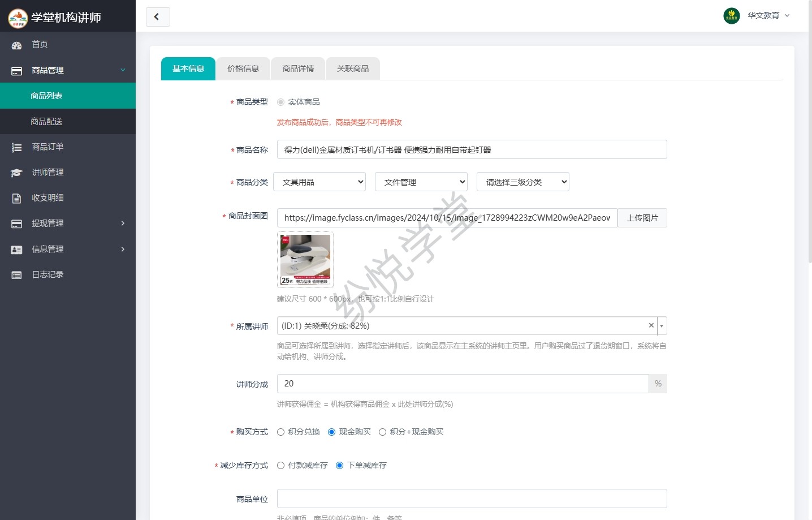The width and height of the screenshot is (812, 520).
Task: Choose 付款减库存 stock reduction method
Action: [280, 466]
